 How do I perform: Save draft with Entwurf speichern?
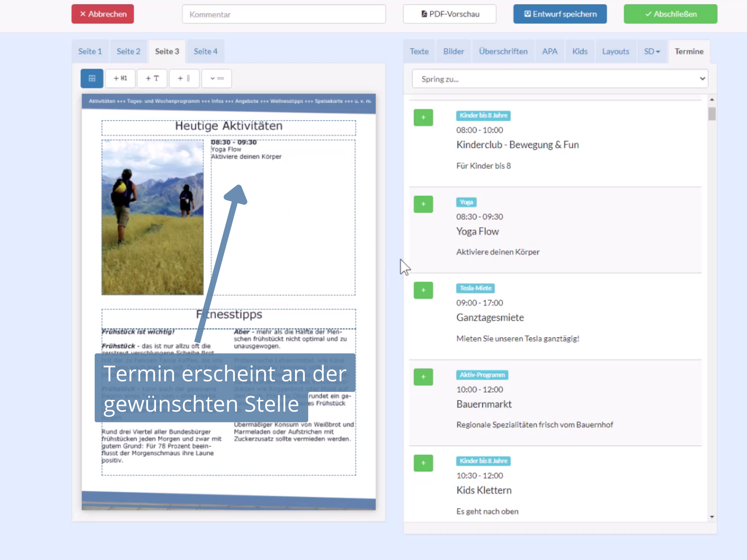pos(560,14)
